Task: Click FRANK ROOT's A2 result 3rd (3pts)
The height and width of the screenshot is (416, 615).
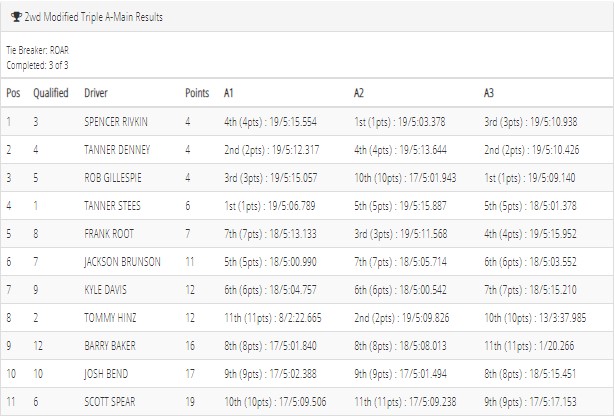Action: pyautogui.click(x=401, y=234)
